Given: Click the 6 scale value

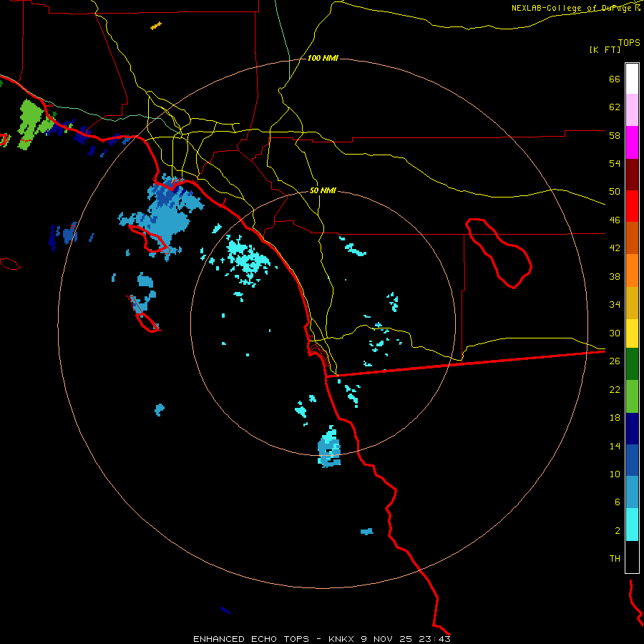Looking at the screenshot, I should click(x=618, y=502).
